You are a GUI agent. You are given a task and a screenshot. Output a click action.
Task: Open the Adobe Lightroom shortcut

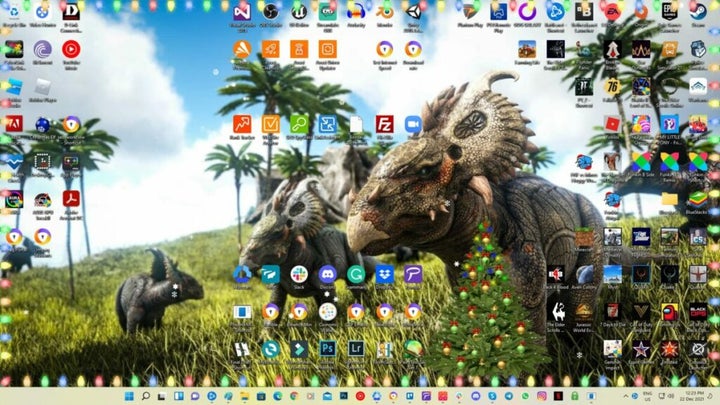(x=356, y=348)
